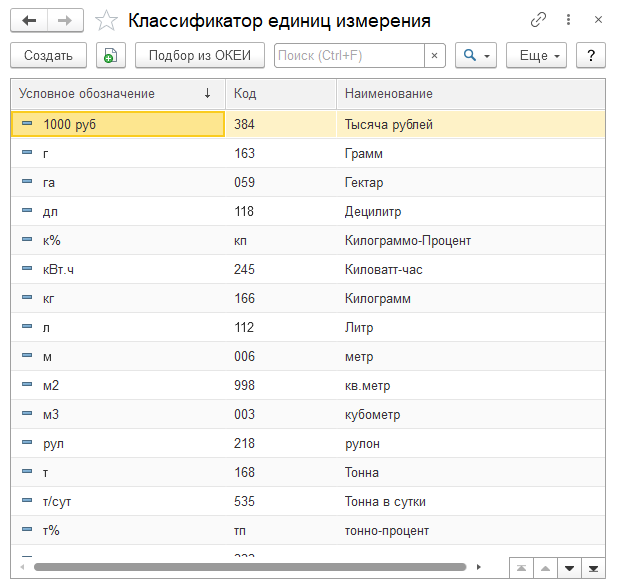626x584 pixels.
Task: Select row icon next to кВт.ч
Action: point(27,269)
